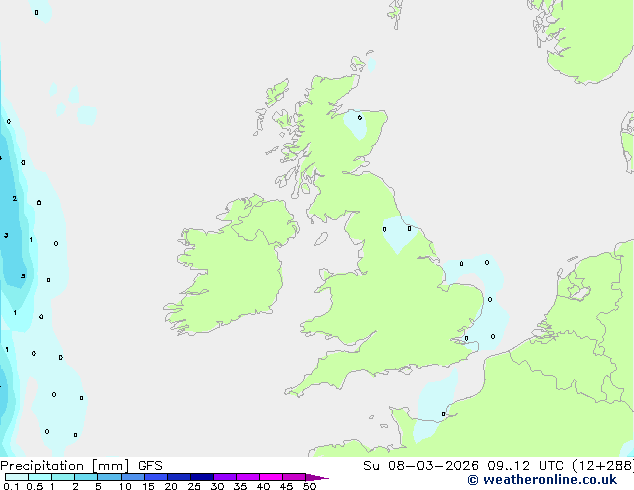Image resolution: width=634 pixels, height=490 pixels.
Task: Click the legend label 40
Action: coord(263,486)
